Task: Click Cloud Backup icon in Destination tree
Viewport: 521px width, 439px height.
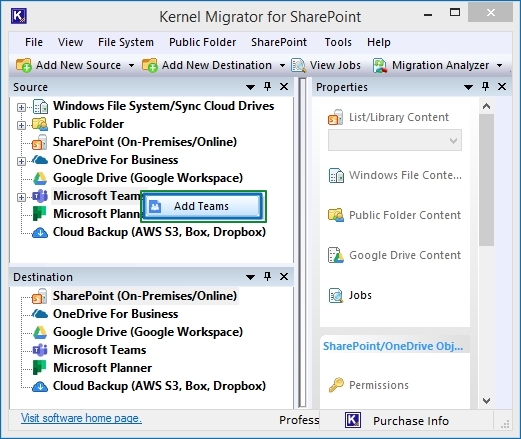Action: 40,386
